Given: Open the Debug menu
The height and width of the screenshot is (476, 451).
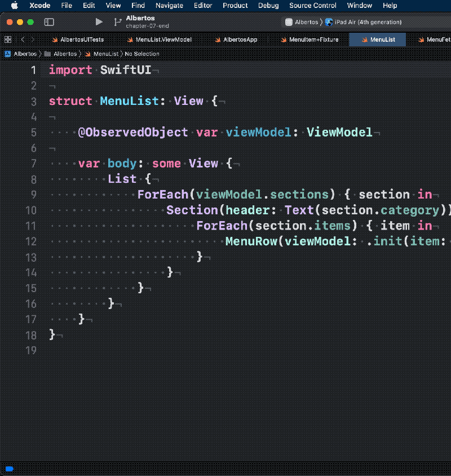Looking at the screenshot, I should tap(268, 6).
